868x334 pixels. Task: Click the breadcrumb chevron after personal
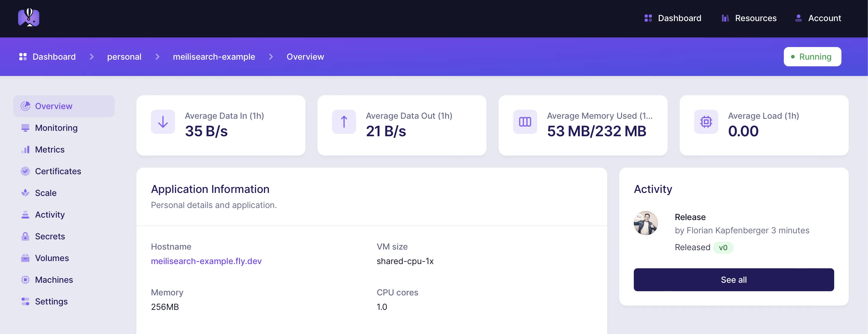pyautogui.click(x=157, y=57)
